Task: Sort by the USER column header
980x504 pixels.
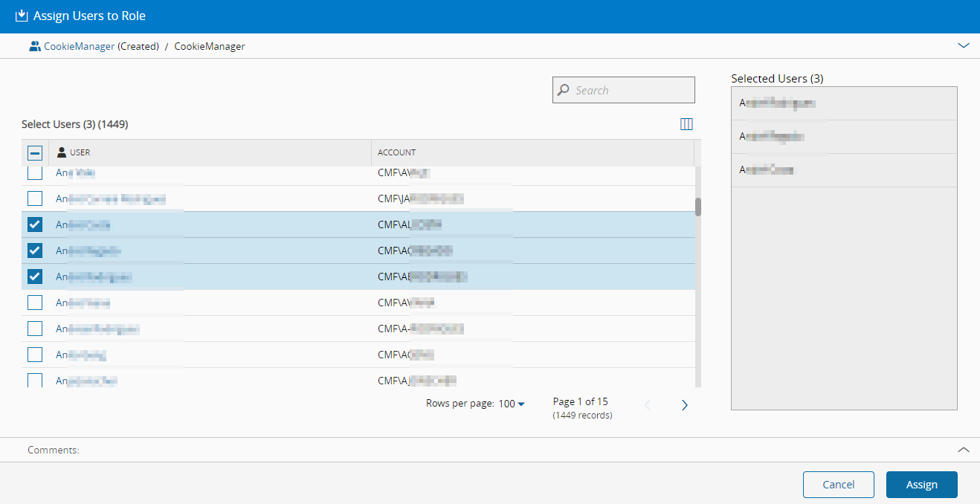Action: (80, 152)
